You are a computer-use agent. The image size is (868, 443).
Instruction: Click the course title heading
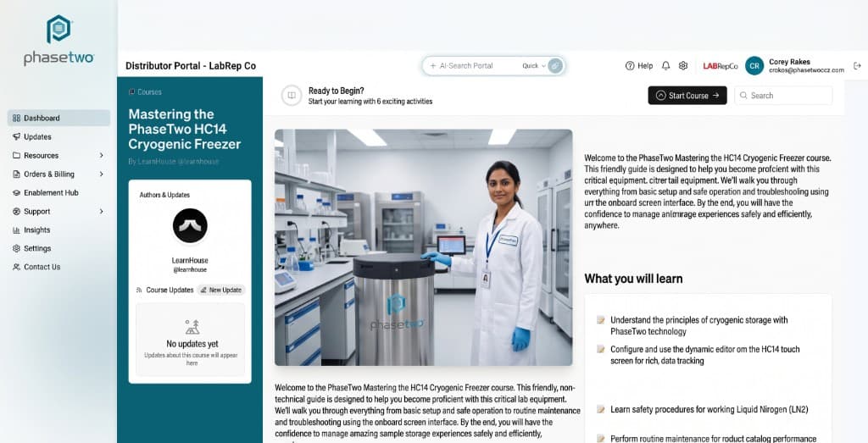[x=184, y=129]
